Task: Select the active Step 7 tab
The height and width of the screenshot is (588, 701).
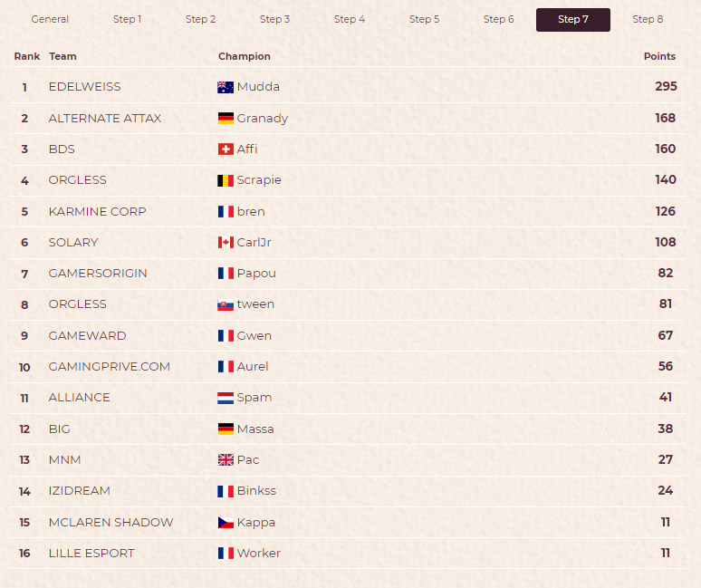Action: point(573,20)
